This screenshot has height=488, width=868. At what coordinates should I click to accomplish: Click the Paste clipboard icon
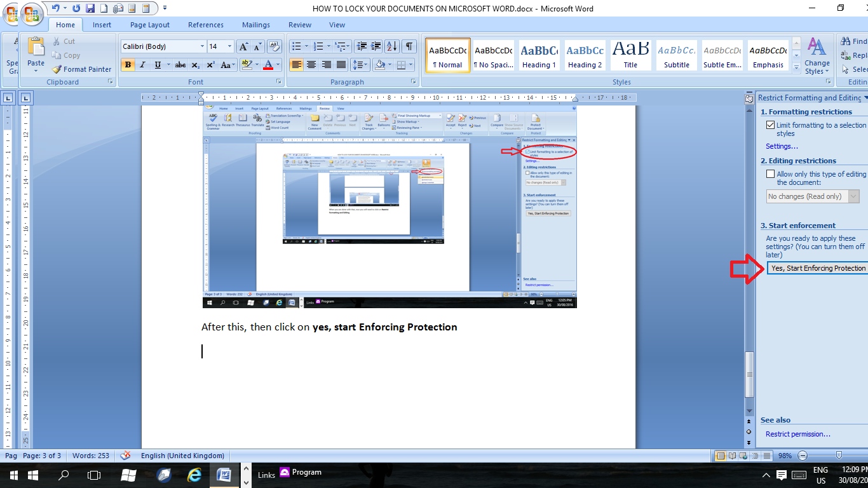pyautogui.click(x=36, y=47)
